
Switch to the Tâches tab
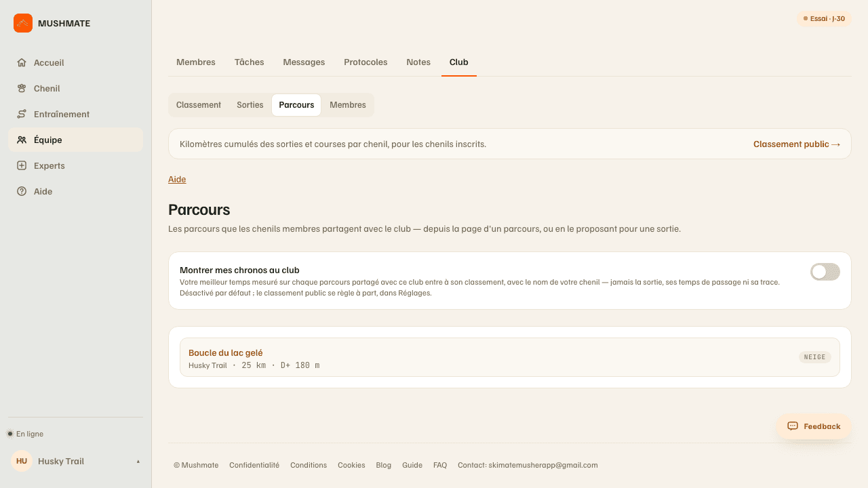click(x=250, y=62)
